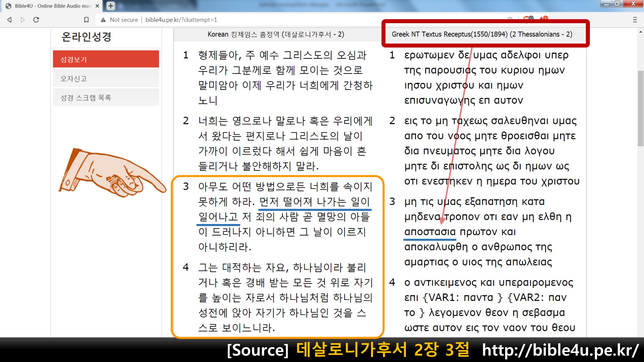The height and width of the screenshot is (362, 644).
Task: Reload the page with refresh icon
Action: pos(36,20)
